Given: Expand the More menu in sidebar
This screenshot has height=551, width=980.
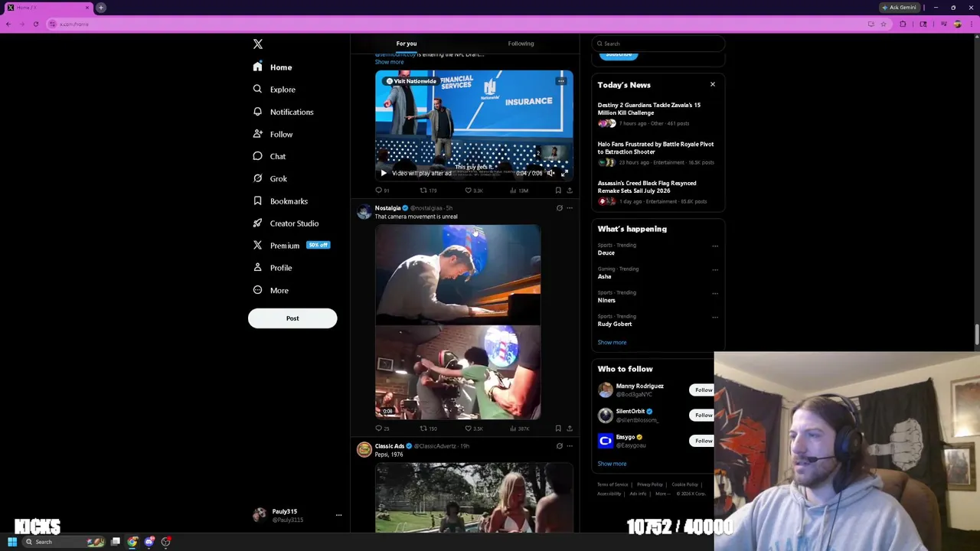Looking at the screenshot, I should coord(270,290).
